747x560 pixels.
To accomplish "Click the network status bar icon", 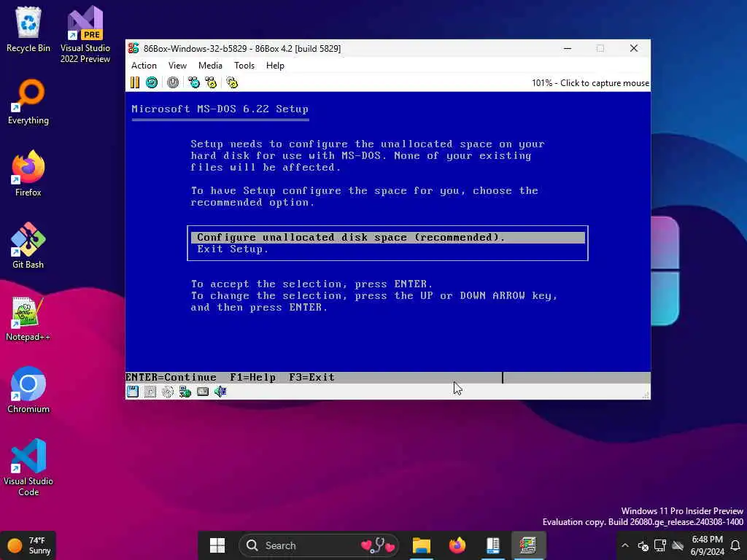I will tap(185, 392).
